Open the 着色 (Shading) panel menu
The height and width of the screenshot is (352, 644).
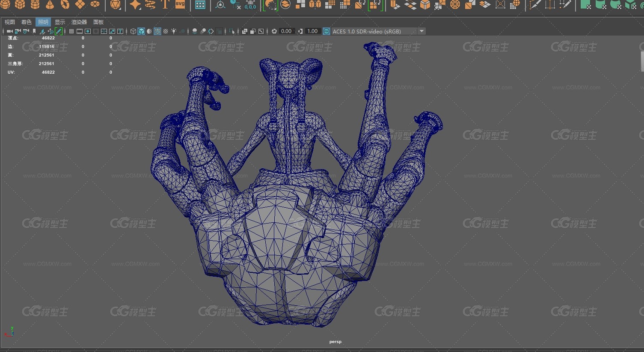(x=27, y=22)
